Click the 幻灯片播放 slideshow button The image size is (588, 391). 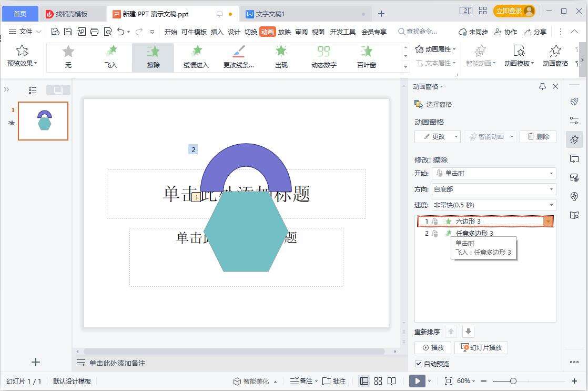click(481, 348)
